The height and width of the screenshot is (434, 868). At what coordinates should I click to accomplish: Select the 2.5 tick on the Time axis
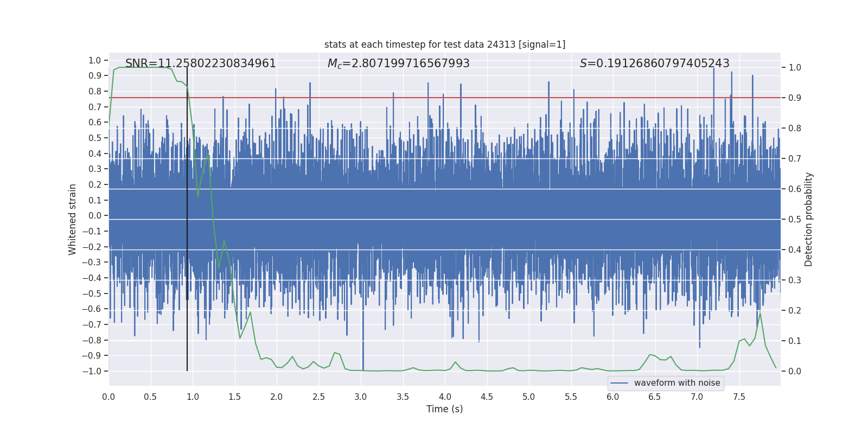[x=319, y=397]
